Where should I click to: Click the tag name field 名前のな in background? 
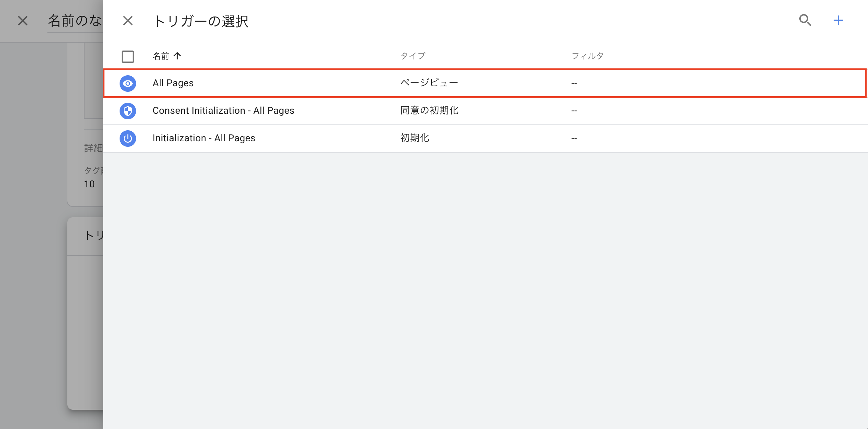(x=75, y=21)
